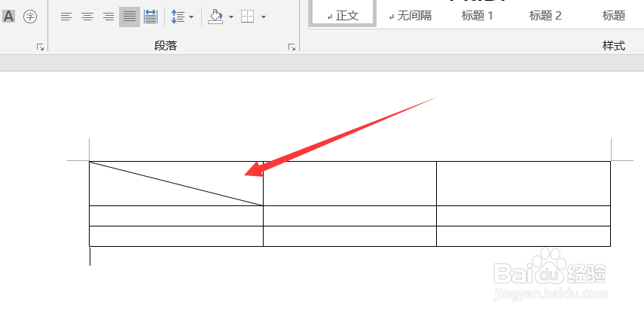Click the top-right table cell

coord(523,184)
